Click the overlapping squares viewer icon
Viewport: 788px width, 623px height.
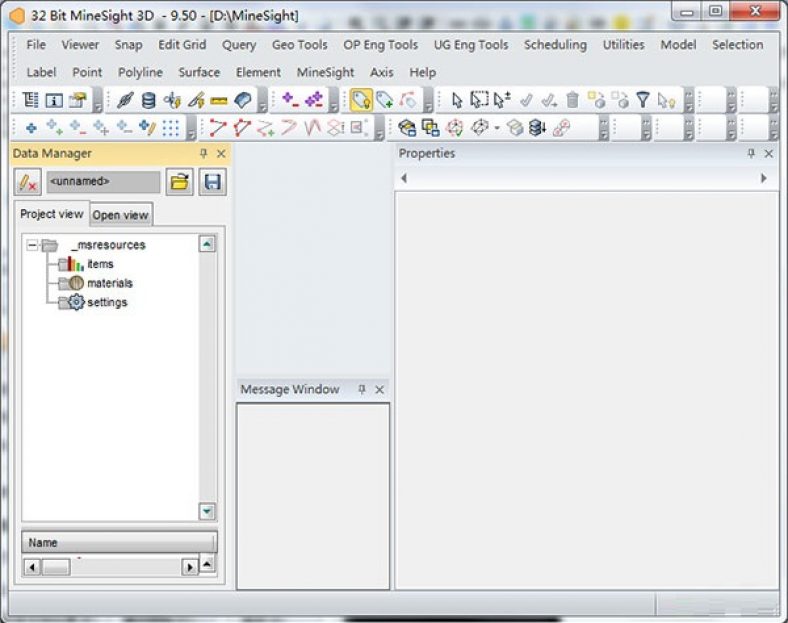pyautogui.click(x=430, y=128)
